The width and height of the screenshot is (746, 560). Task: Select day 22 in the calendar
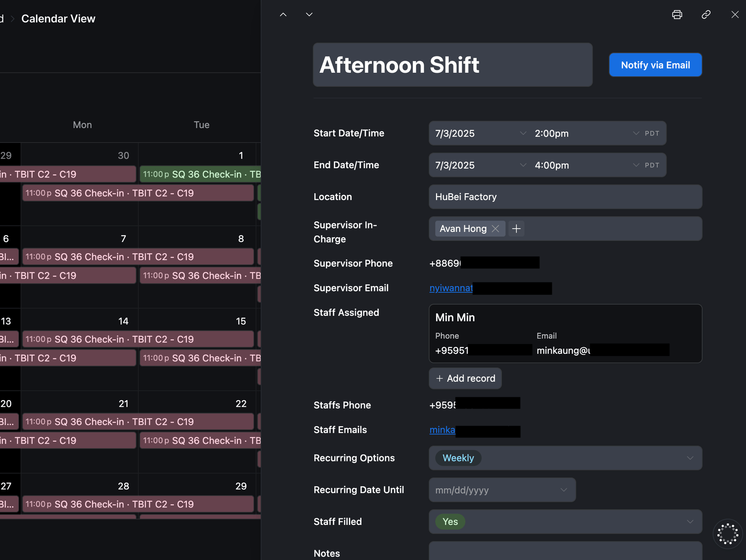241,403
